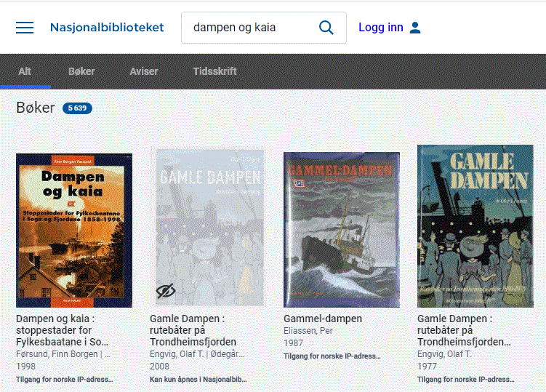Image resolution: width=546 pixels, height=392 pixels.
Task: Open the hamburger menu
Action: [25, 28]
